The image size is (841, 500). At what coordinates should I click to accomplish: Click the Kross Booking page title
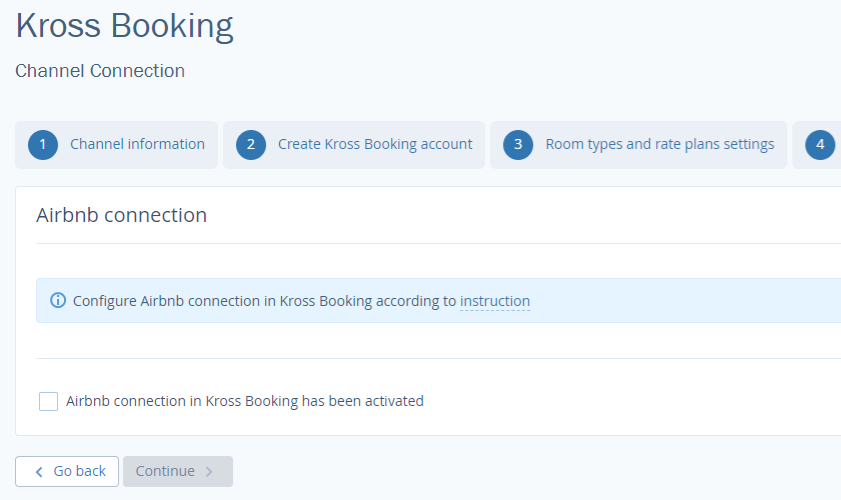coord(124,26)
